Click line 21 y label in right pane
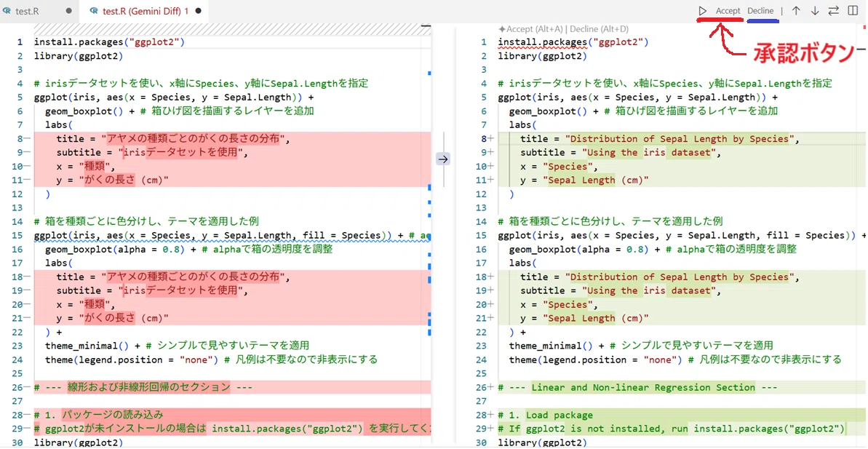 pyautogui.click(x=584, y=318)
